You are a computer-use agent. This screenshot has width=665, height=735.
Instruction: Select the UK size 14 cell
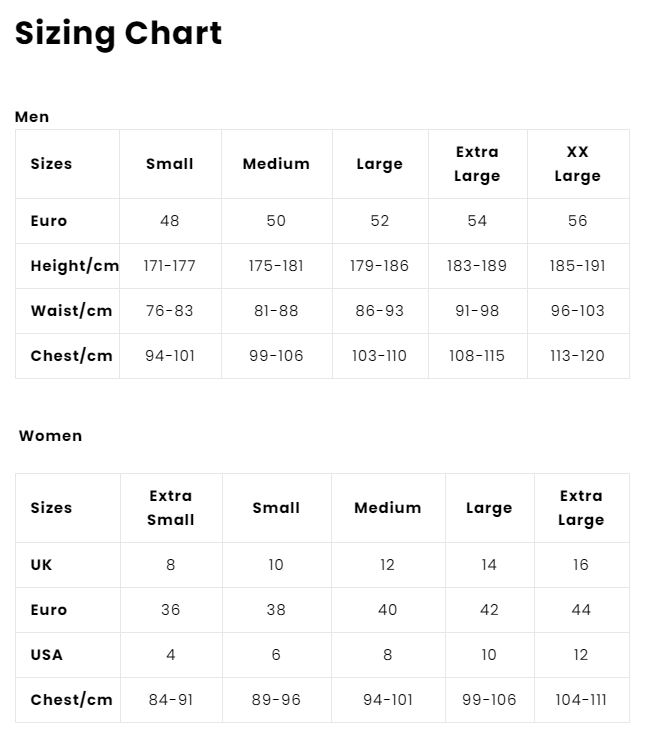(x=489, y=565)
